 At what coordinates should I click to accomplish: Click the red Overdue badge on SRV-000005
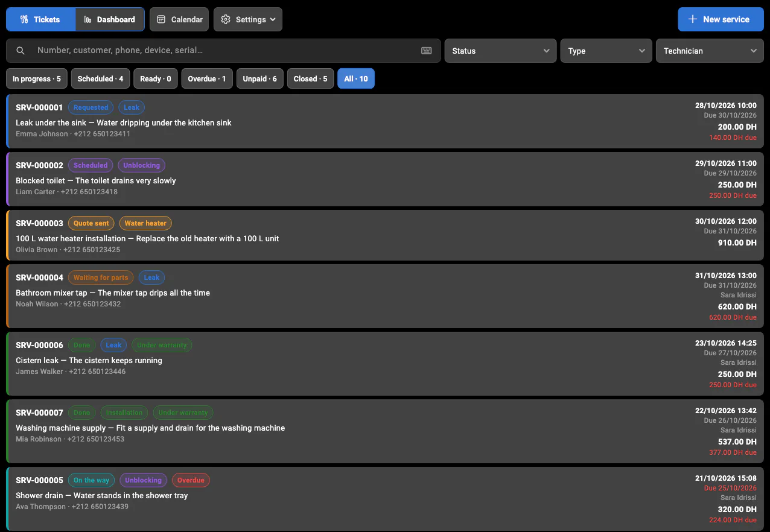[191, 480]
